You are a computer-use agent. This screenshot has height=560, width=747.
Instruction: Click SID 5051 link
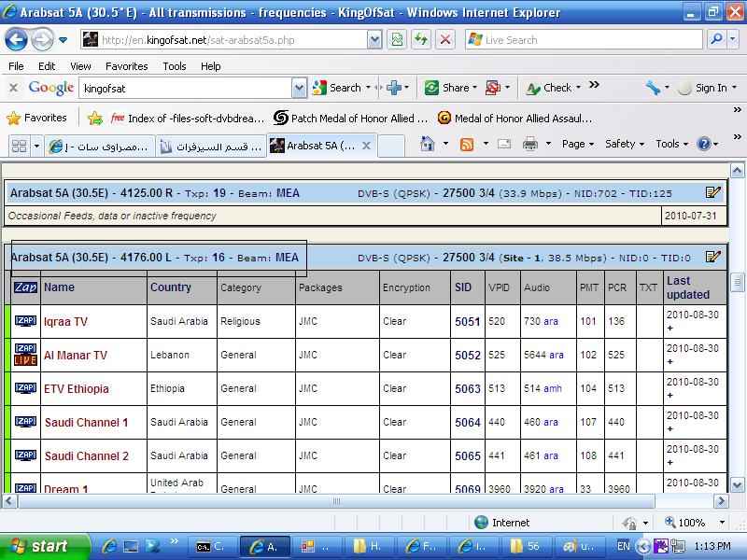tap(468, 321)
